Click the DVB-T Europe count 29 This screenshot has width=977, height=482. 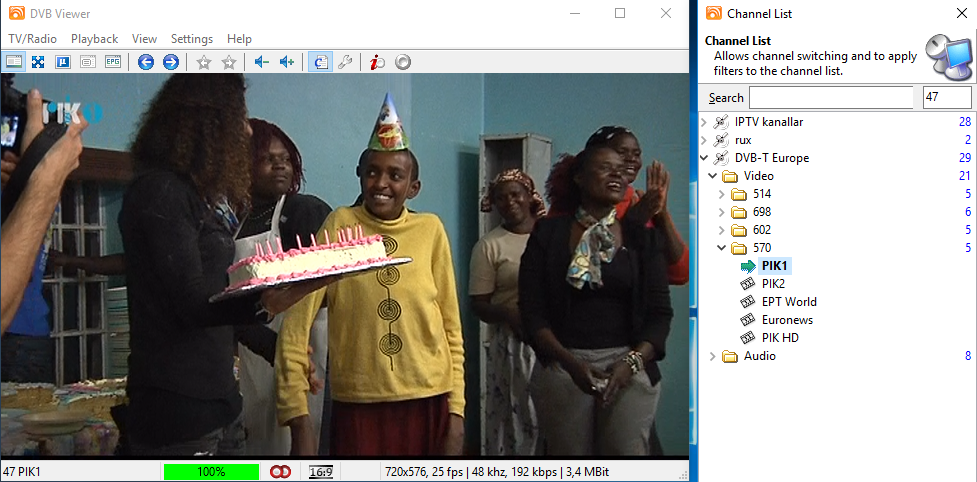click(965, 158)
